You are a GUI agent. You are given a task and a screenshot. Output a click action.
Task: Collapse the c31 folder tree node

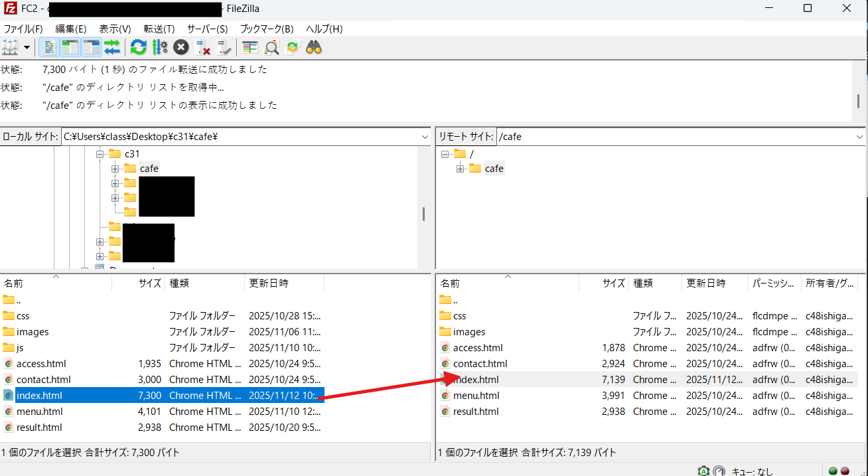tap(100, 154)
